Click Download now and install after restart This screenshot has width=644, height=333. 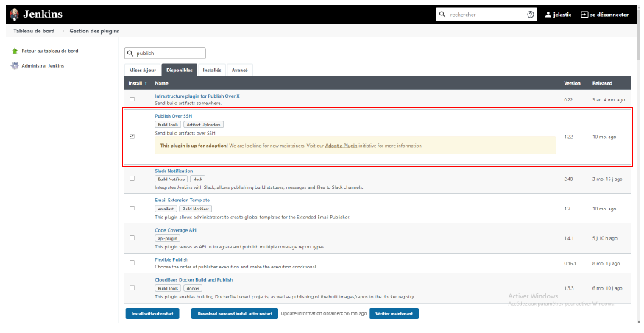click(235, 314)
